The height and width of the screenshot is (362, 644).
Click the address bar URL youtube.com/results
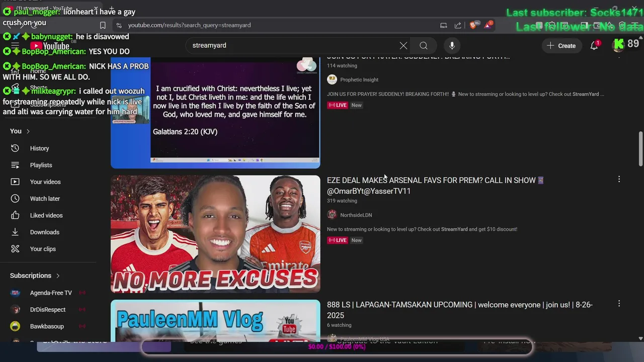coord(189,25)
